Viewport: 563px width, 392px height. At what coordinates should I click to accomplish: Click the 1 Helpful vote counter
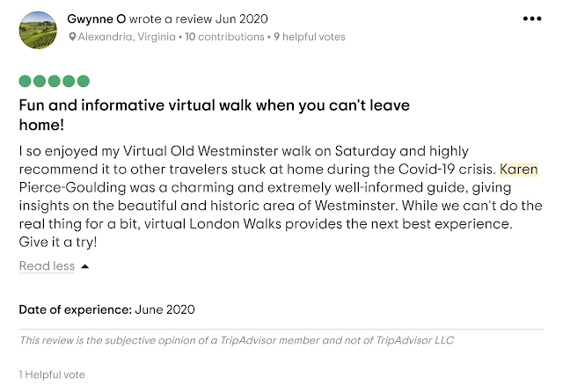click(x=52, y=374)
